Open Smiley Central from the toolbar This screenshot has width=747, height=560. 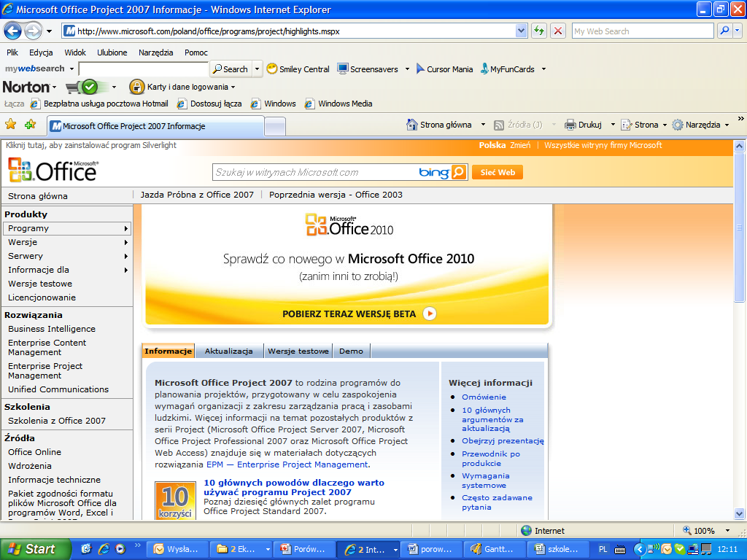(x=298, y=69)
